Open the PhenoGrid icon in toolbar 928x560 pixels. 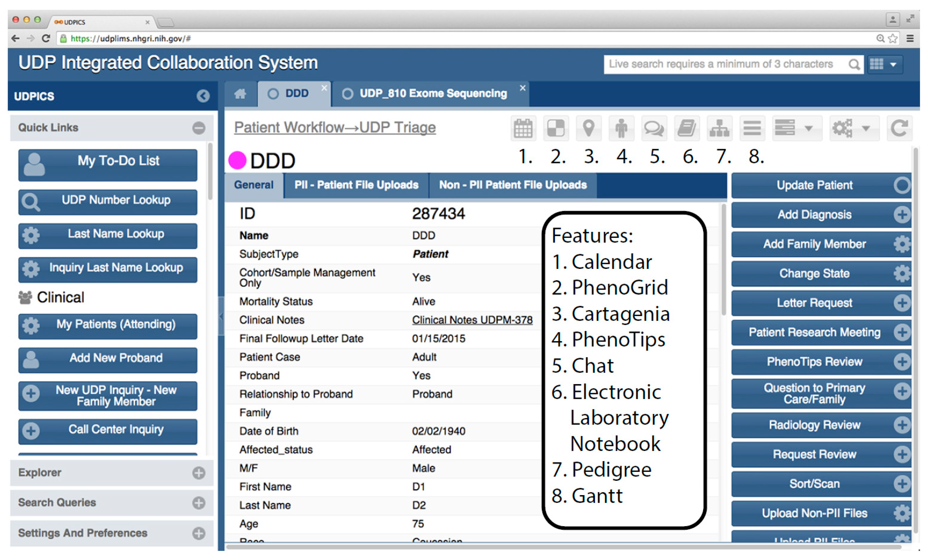[555, 128]
